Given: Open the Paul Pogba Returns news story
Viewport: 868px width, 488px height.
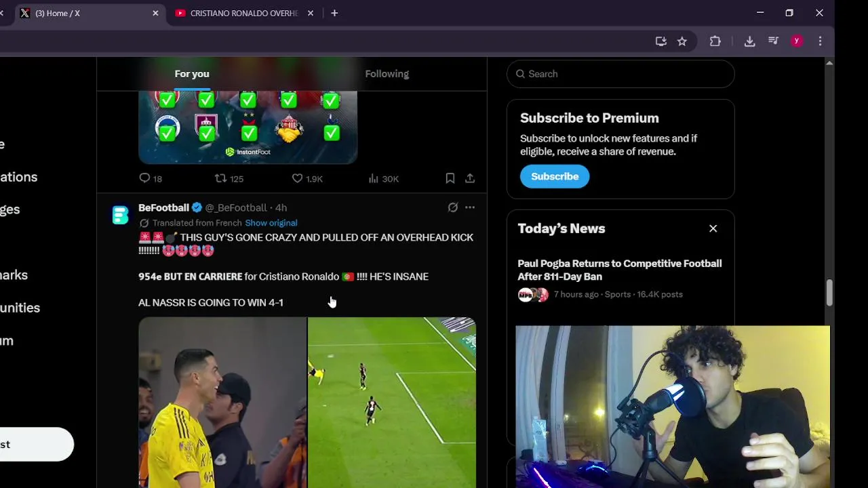Looking at the screenshot, I should click(620, 270).
